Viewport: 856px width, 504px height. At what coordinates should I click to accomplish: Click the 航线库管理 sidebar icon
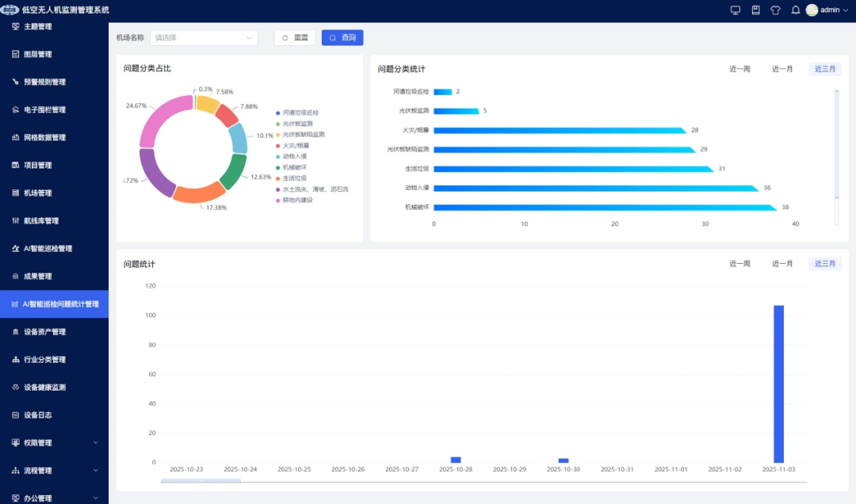(x=16, y=221)
